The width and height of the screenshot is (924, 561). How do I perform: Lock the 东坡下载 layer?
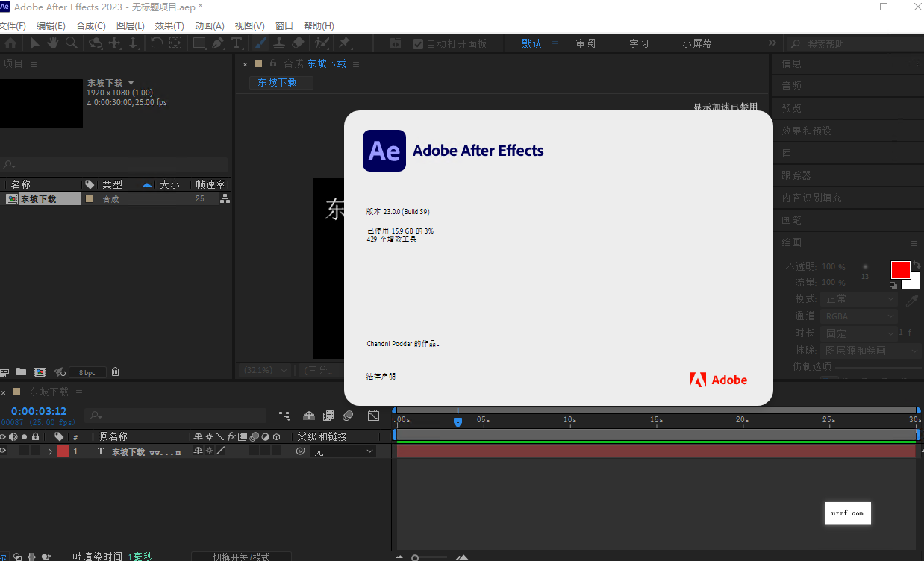[x=36, y=451]
